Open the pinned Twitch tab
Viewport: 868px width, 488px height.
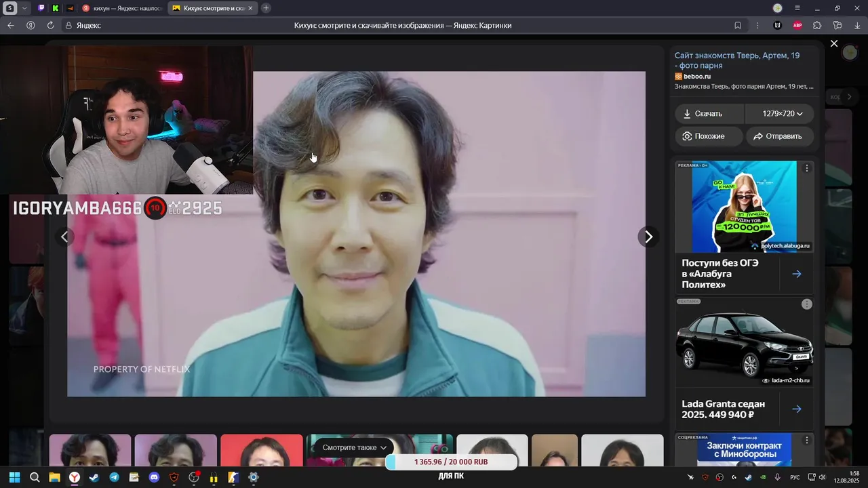(x=41, y=8)
